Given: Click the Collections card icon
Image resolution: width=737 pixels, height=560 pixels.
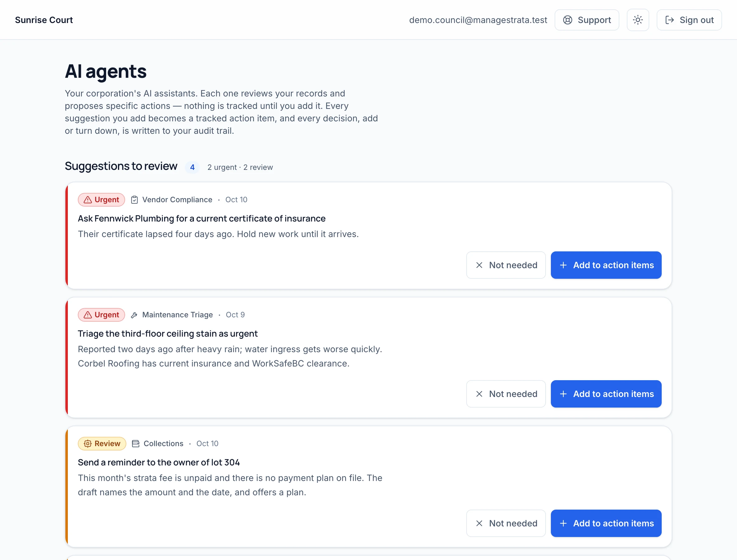Looking at the screenshot, I should [x=135, y=444].
